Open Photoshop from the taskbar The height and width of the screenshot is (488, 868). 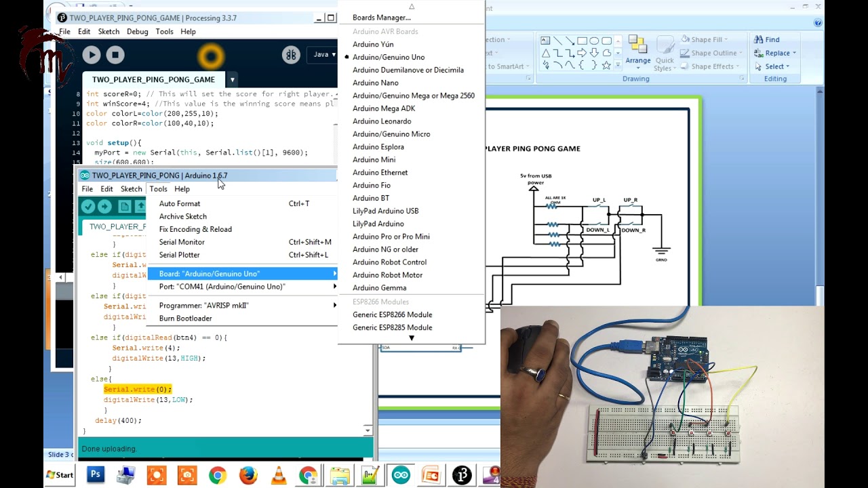[96, 475]
